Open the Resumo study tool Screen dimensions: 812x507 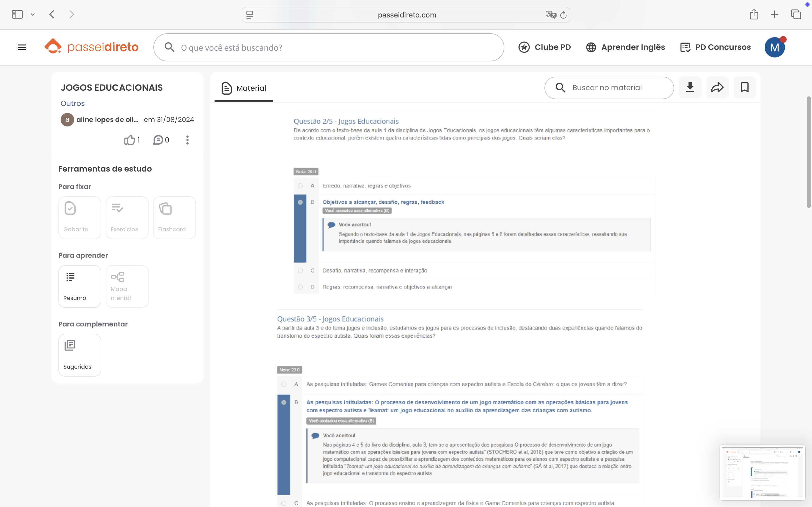pyautogui.click(x=80, y=286)
